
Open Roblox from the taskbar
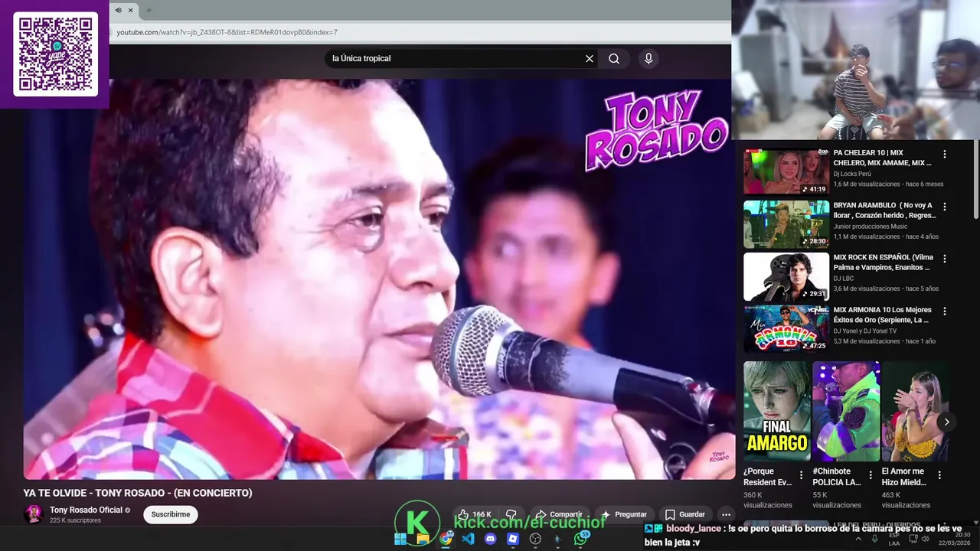[x=513, y=539]
